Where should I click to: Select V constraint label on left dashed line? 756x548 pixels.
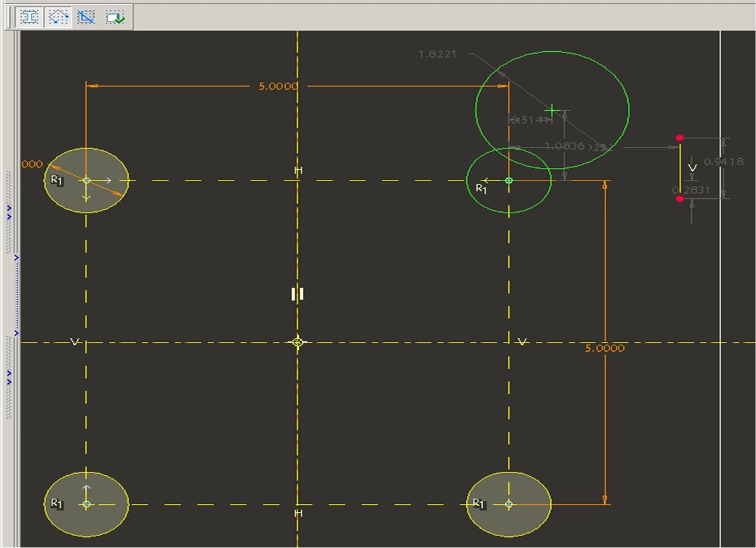click(74, 341)
